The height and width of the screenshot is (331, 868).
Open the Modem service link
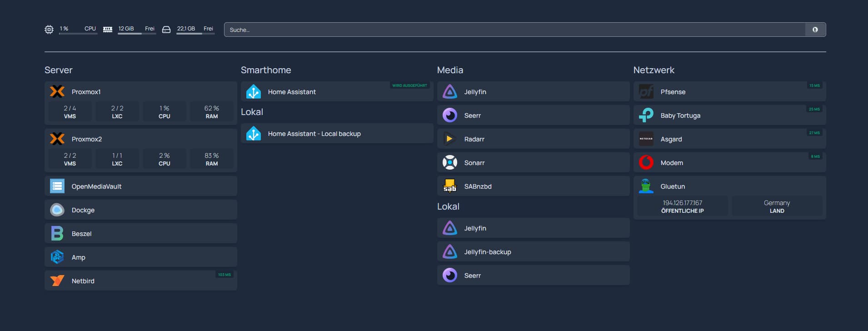(730, 162)
